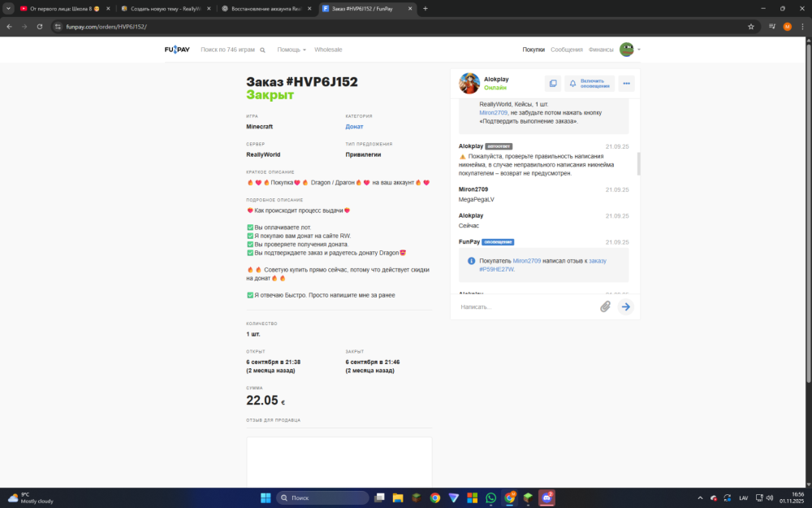Click Покупатель Miron2709 link in notification
The width and height of the screenshot is (812, 508).
click(527, 261)
